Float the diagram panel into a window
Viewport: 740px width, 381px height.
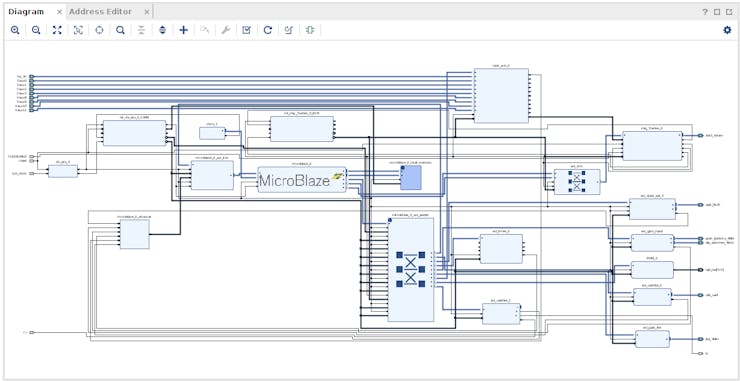[x=730, y=12]
